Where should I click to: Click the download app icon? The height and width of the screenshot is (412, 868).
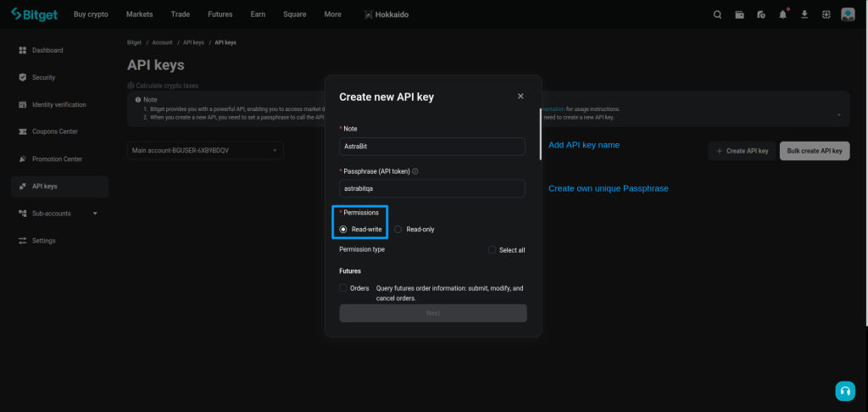(x=804, y=14)
